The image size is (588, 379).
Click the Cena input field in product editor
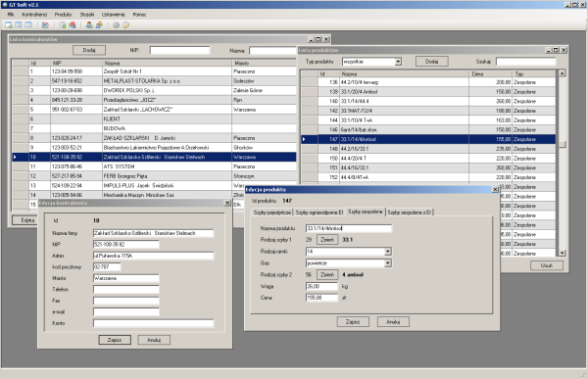[x=321, y=298]
